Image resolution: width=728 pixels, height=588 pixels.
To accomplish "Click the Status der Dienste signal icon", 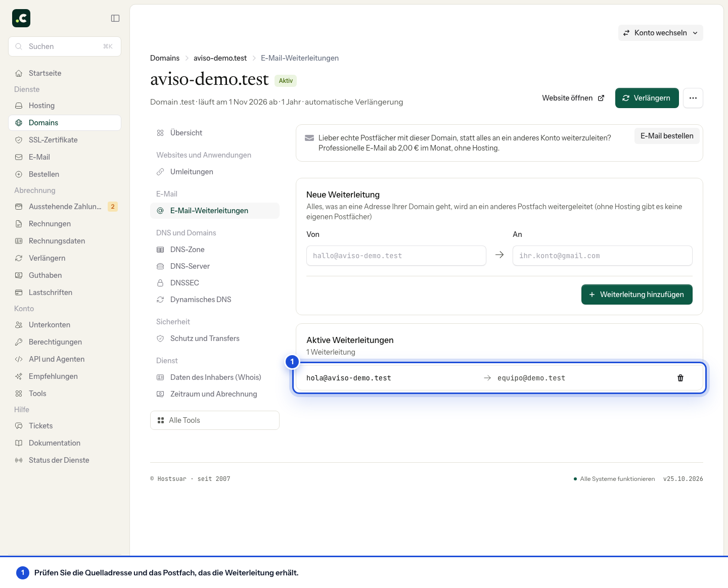I will (x=19, y=460).
